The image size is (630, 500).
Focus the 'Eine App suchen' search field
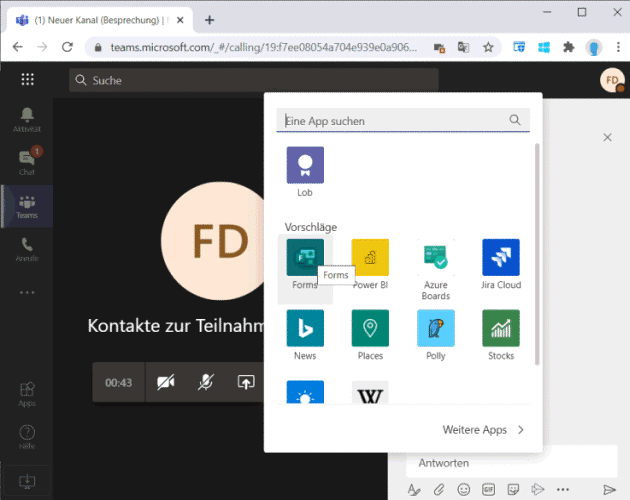tap(403, 120)
